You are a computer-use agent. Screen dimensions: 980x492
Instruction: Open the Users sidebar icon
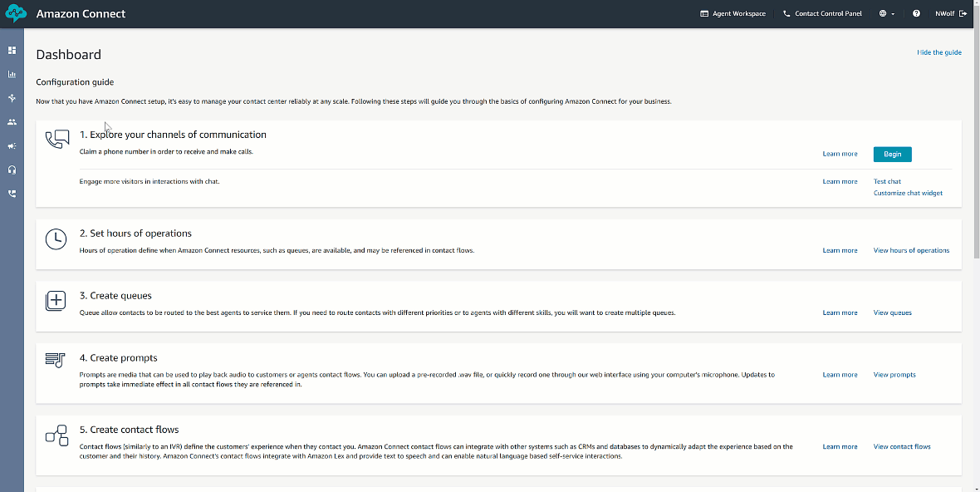click(x=12, y=122)
